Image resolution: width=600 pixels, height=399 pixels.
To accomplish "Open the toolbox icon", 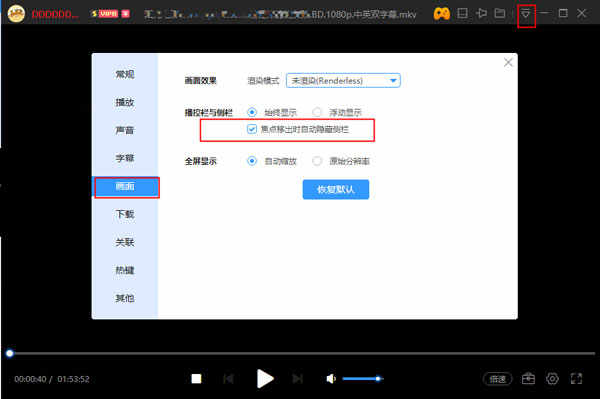I will coord(528,379).
